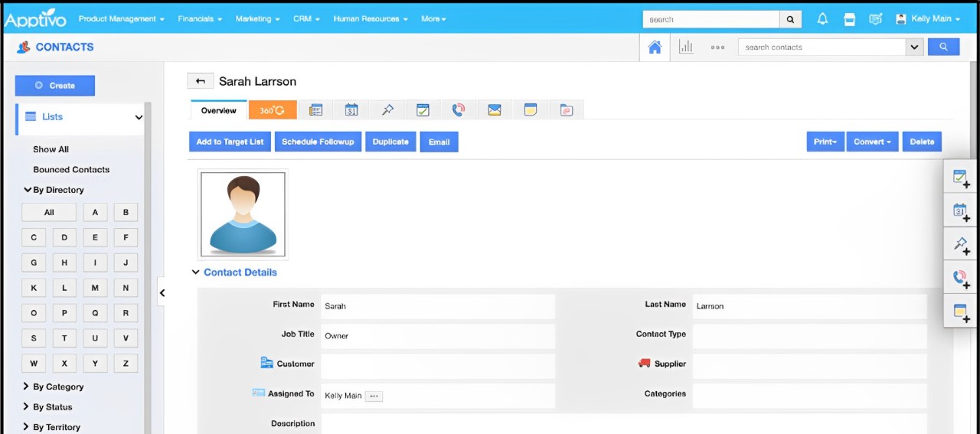The height and width of the screenshot is (434, 980).
Task: Open the Print dropdown
Action: (x=825, y=142)
